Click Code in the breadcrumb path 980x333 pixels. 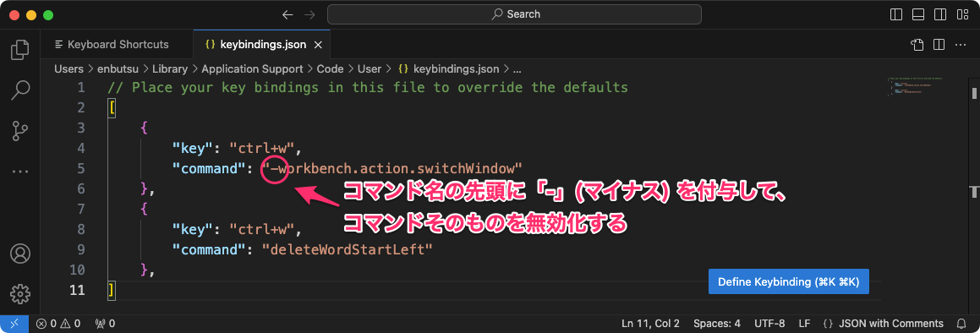pos(330,68)
